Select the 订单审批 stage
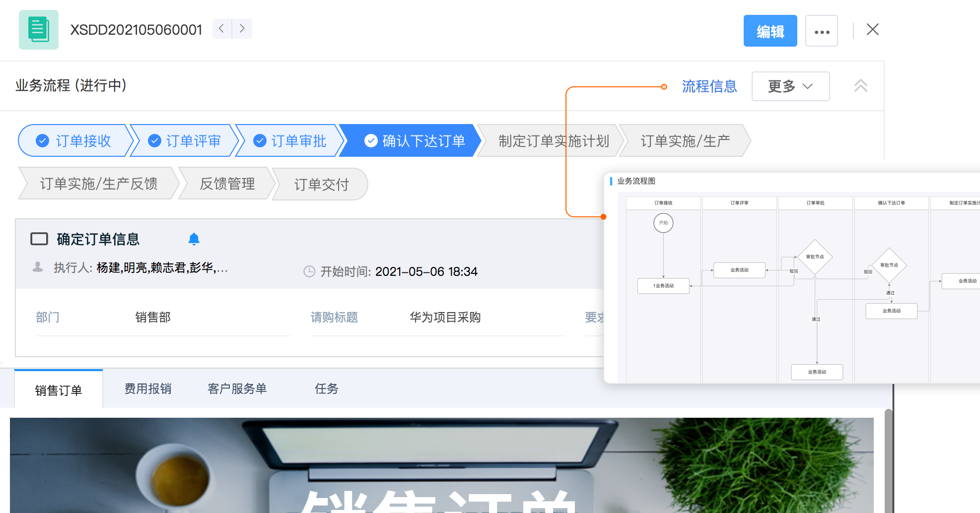 pyautogui.click(x=290, y=141)
